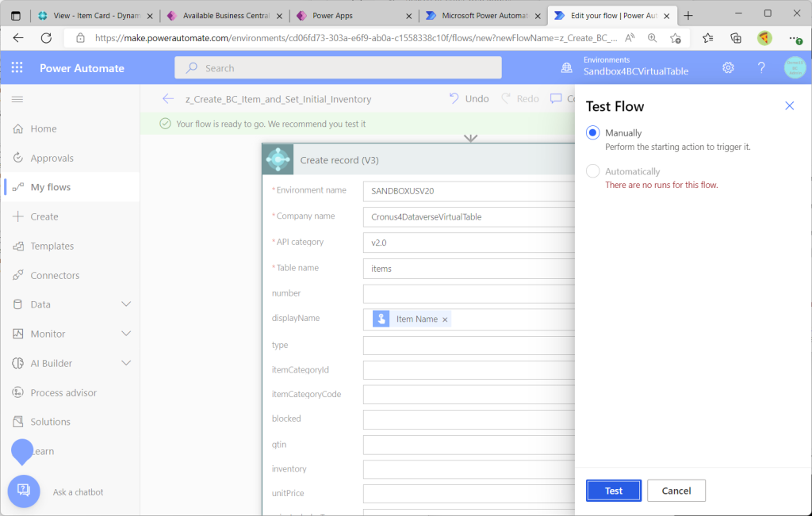Viewport: 812px width, 516px height.
Task: Open browser tab actions menu icon
Action: tap(16, 16)
